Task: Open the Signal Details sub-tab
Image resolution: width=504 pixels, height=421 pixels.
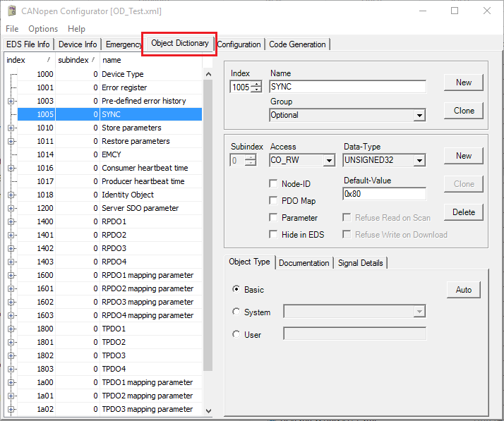Action: point(360,263)
